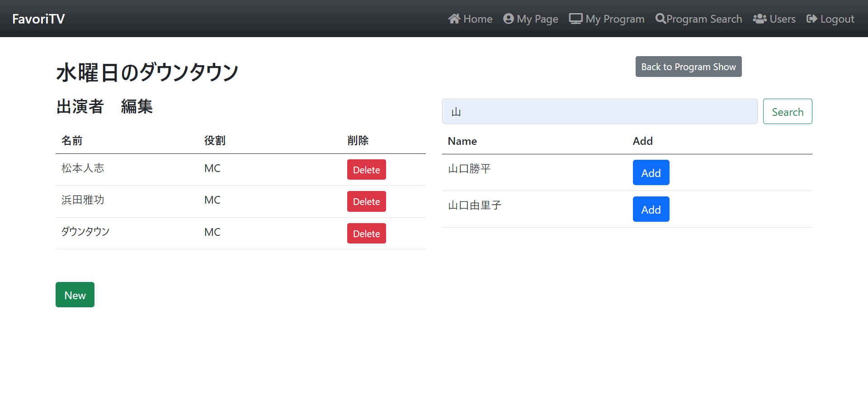Add 山口勝平 to the cast
This screenshot has height=401, width=868.
[x=651, y=172]
